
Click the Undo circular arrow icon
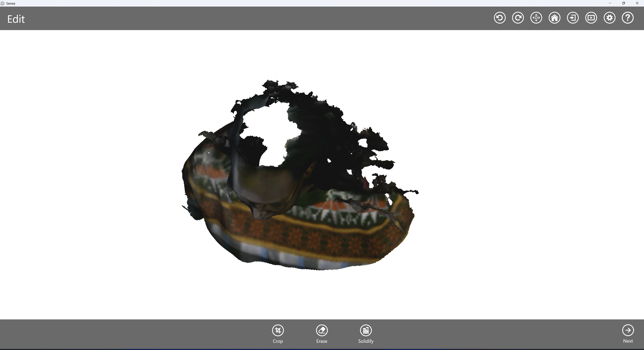click(499, 18)
